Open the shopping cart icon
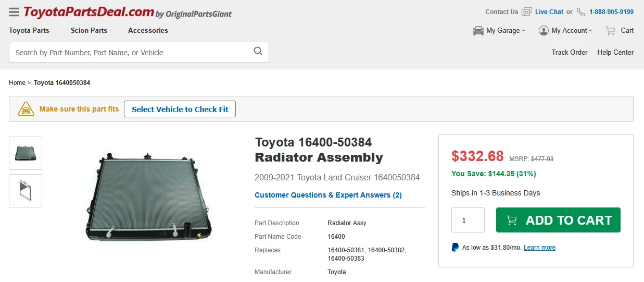Viewport: 644px width, 282px height. click(x=610, y=31)
